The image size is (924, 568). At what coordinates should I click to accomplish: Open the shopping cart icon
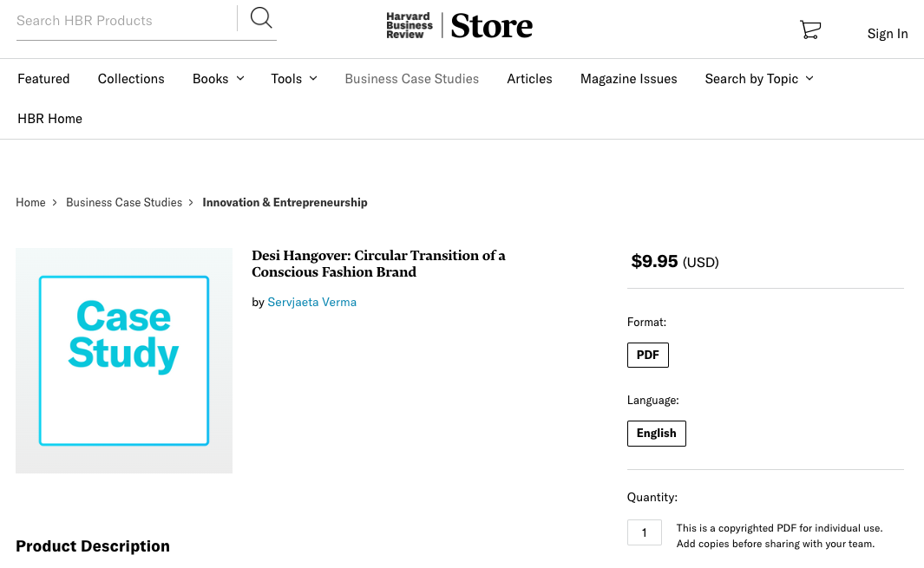[809, 30]
